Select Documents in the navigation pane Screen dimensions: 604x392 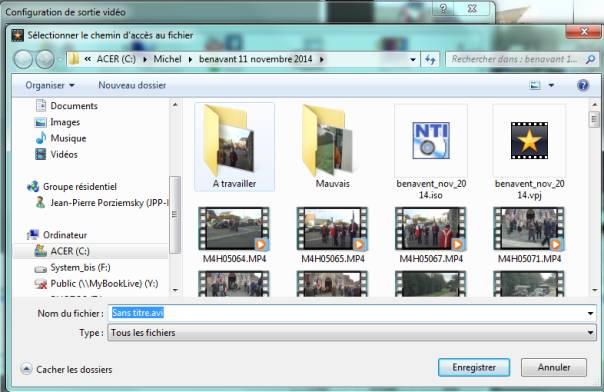[x=66, y=106]
